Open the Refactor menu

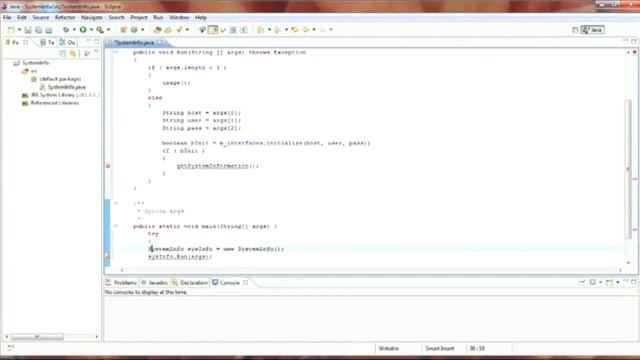tap(65, 18)
